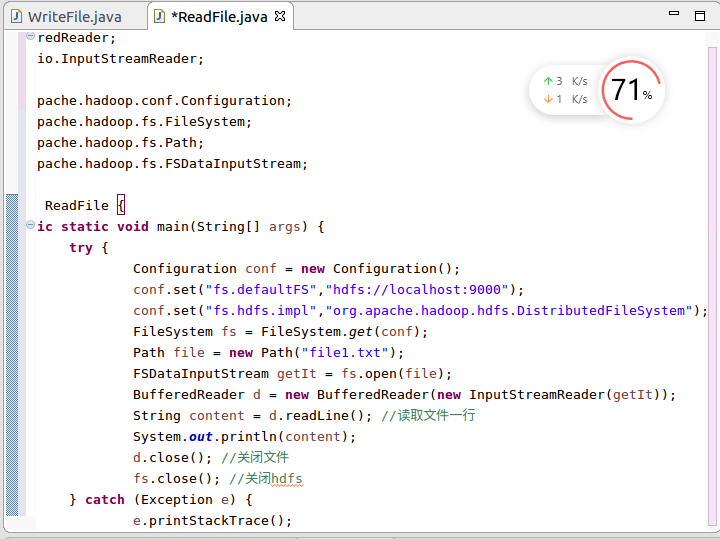Click the ReadFile class name

77,206
